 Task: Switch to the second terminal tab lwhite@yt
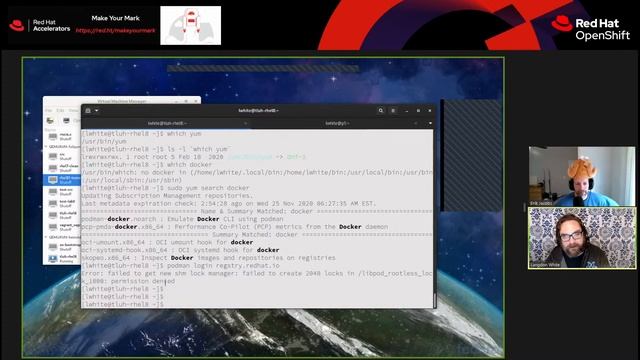[x=337, y=123]
